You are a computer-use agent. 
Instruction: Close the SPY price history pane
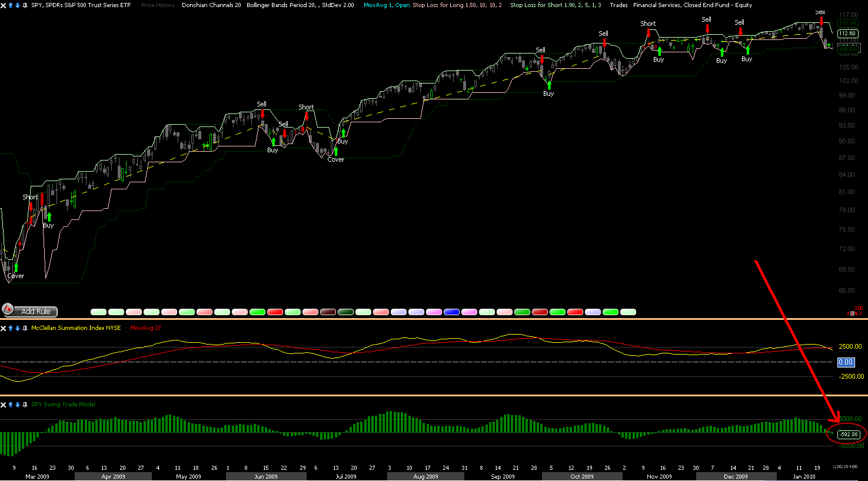[4, 5]
